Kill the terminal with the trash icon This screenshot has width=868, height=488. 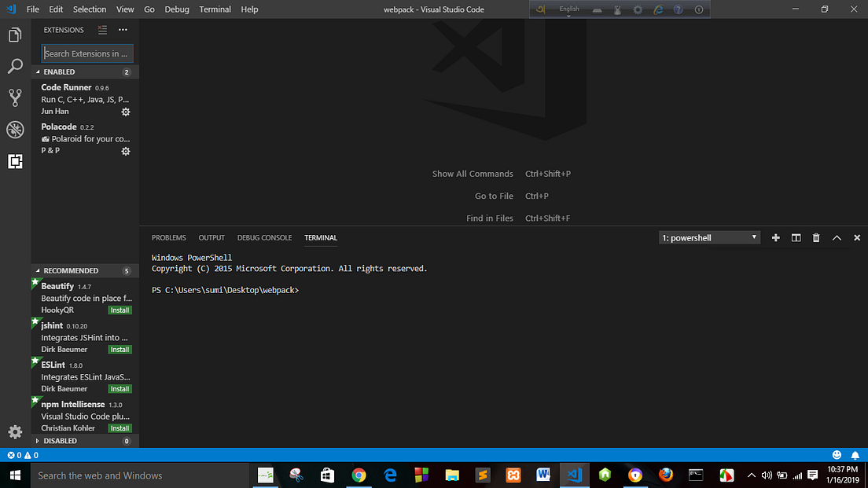tap(816, 237)
